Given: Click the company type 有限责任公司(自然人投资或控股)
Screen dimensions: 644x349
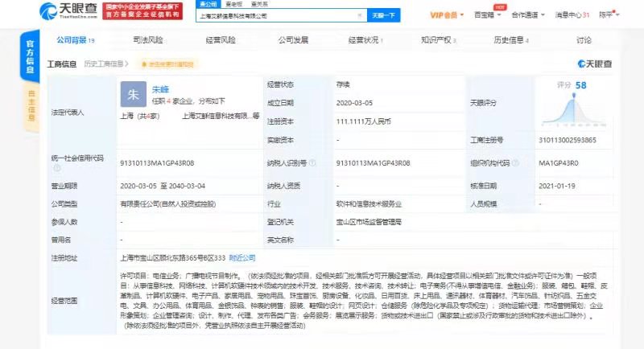Looking at the screenshot, I should 168,203.
